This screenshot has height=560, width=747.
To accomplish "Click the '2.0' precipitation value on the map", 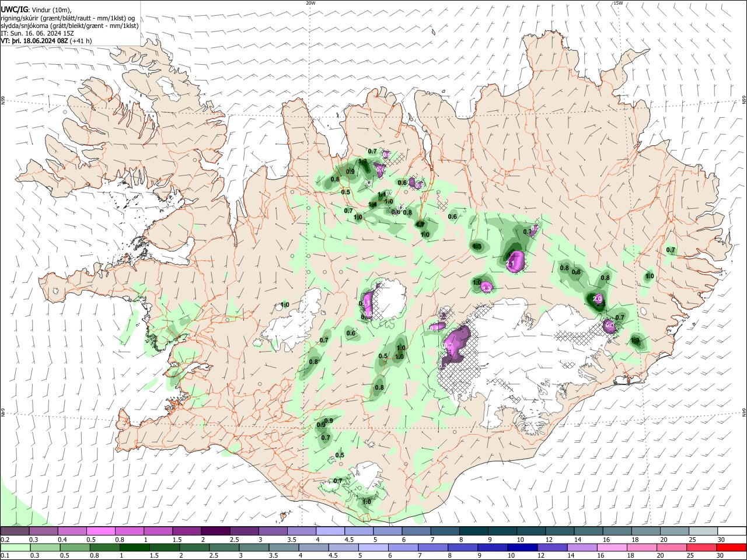I will tap(597, 299).
